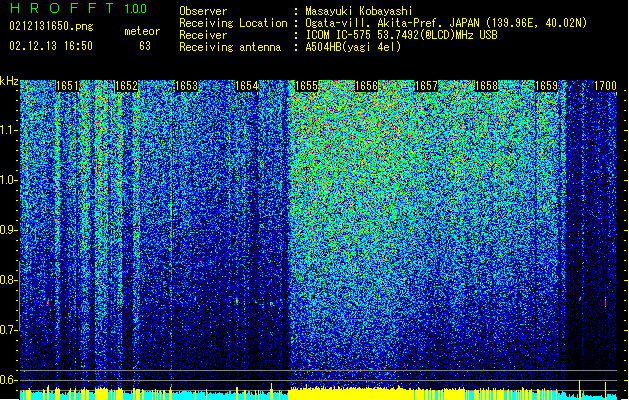Screen dimensions: 629x400
Task: Click the 1657 time marker
Action: 426,86
